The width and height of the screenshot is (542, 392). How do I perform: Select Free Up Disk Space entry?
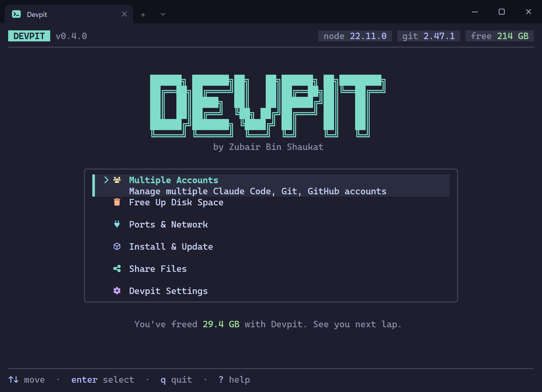click(176, 202)
